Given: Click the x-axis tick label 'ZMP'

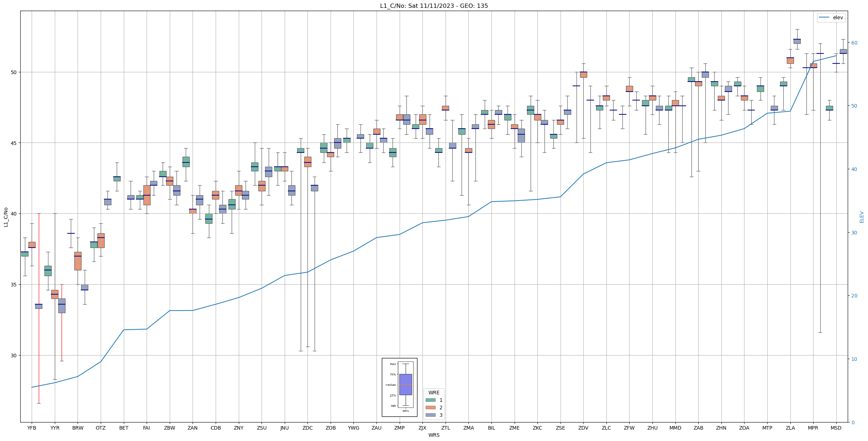Looking at the screenshot, I should pos(400,428).
